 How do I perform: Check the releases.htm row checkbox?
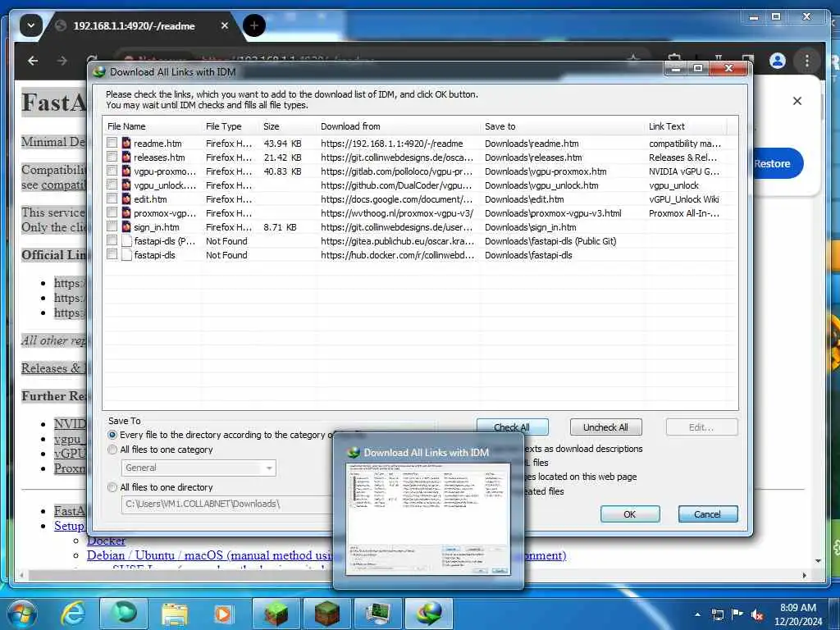pos(112,157)
